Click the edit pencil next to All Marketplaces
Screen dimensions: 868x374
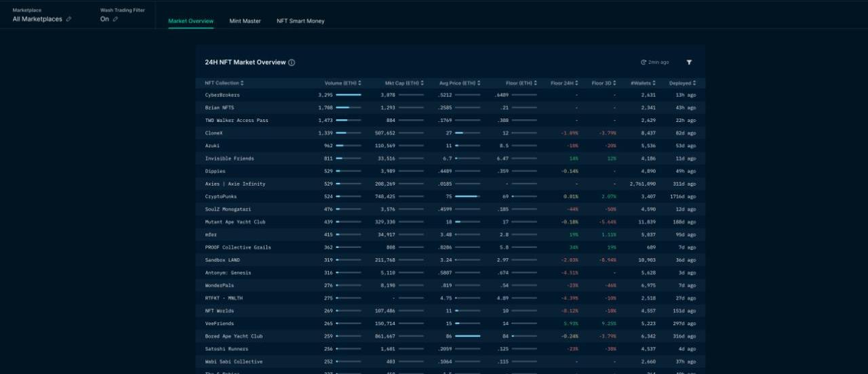point(68,19)
